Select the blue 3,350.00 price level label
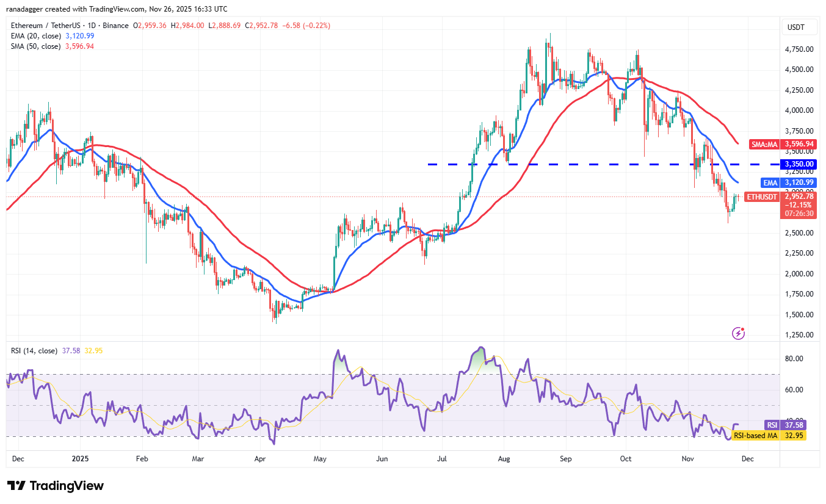 click(800, 164)
